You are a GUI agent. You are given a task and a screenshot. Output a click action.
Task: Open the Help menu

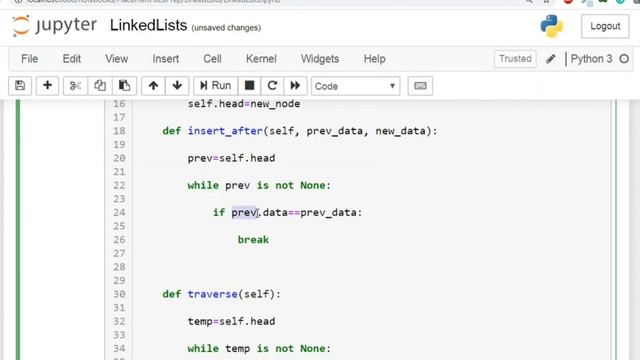[x=374, y=59]
